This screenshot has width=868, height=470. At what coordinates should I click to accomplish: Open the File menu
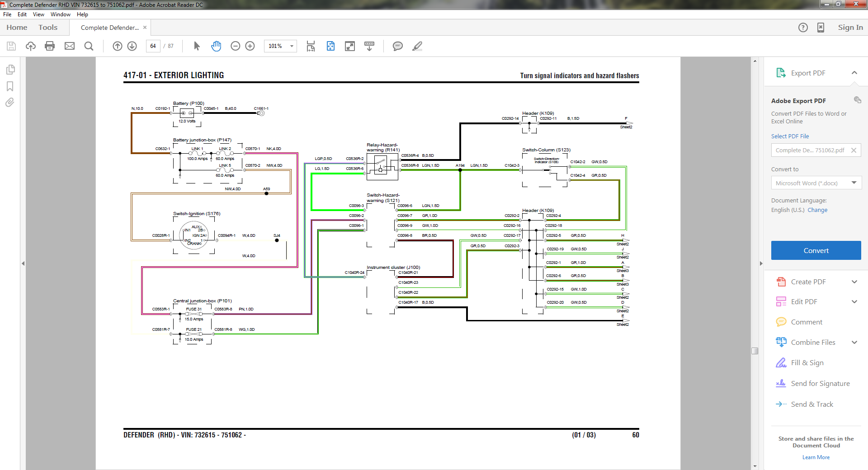point(7,14)
